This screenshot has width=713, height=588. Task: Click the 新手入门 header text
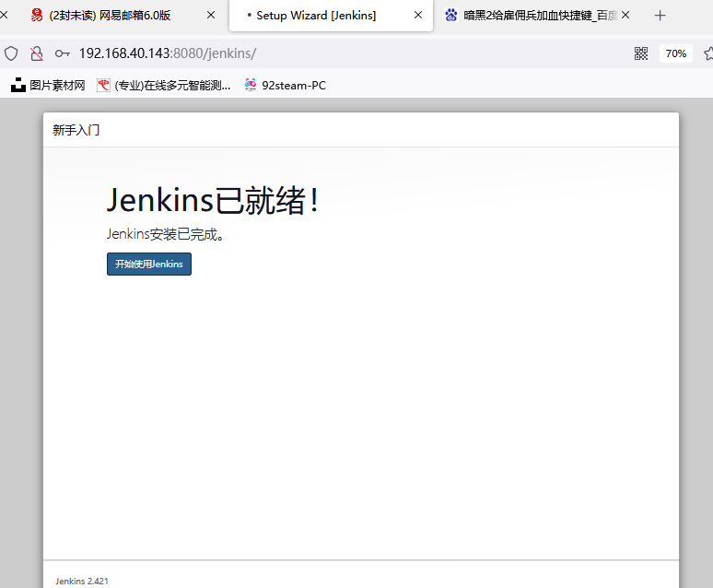[x=76, y=130]
